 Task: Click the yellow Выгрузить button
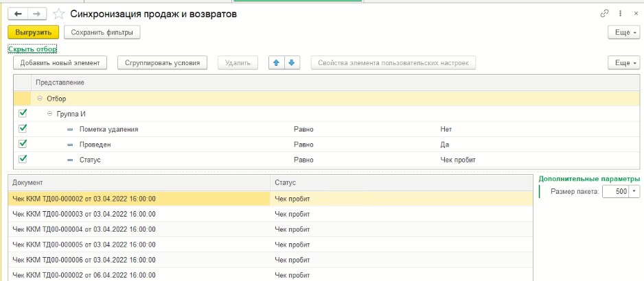tap(33, 32)
